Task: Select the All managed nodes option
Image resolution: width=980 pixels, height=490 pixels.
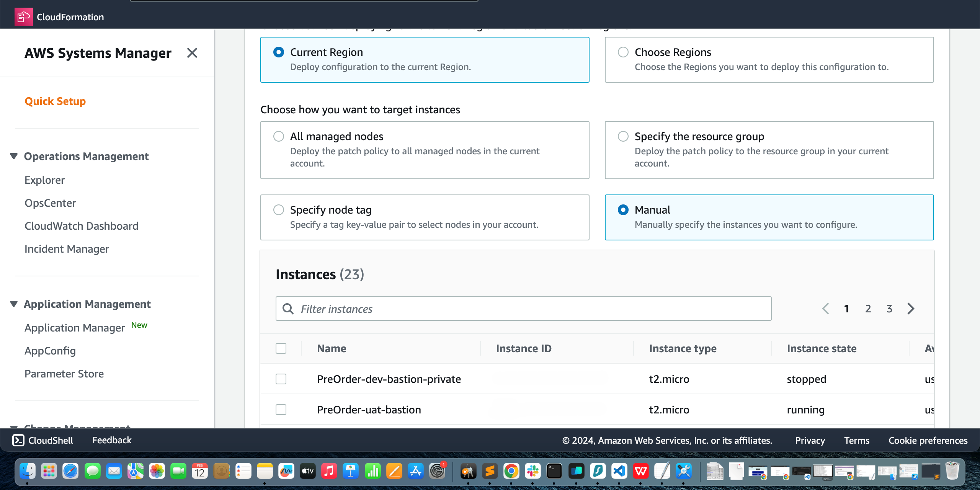Action: [279, 136]
